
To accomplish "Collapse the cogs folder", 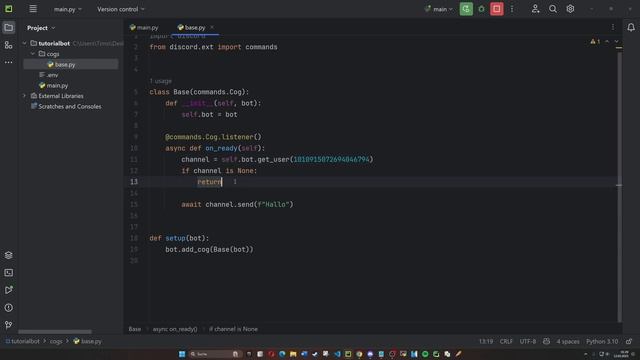I will 33,54.
